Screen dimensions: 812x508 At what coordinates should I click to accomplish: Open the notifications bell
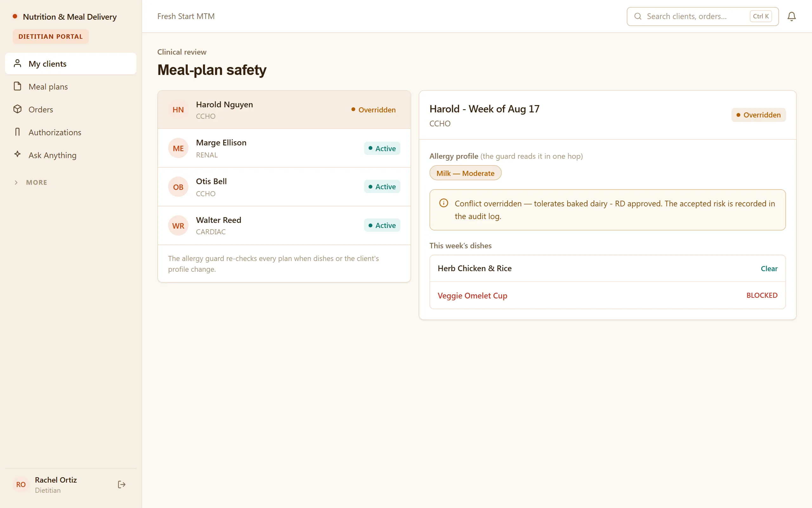coord(791,17)
